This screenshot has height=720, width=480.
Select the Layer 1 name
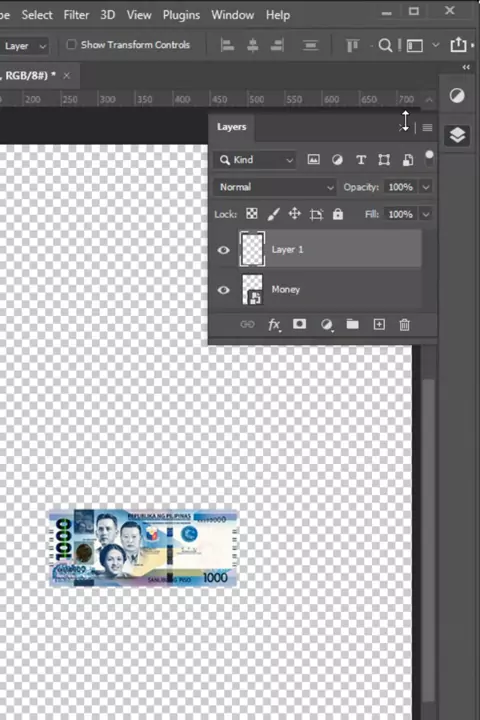[287, 249]
